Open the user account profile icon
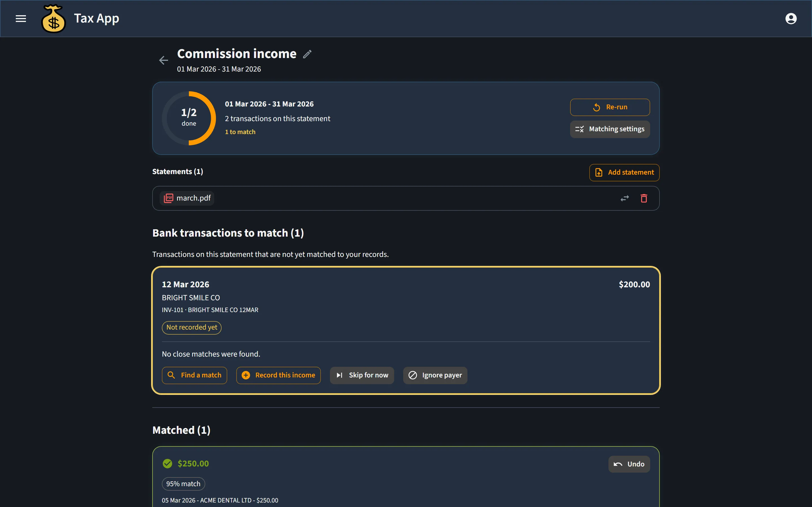This screenshot has height=507, width=812. (x=791, y=19)
